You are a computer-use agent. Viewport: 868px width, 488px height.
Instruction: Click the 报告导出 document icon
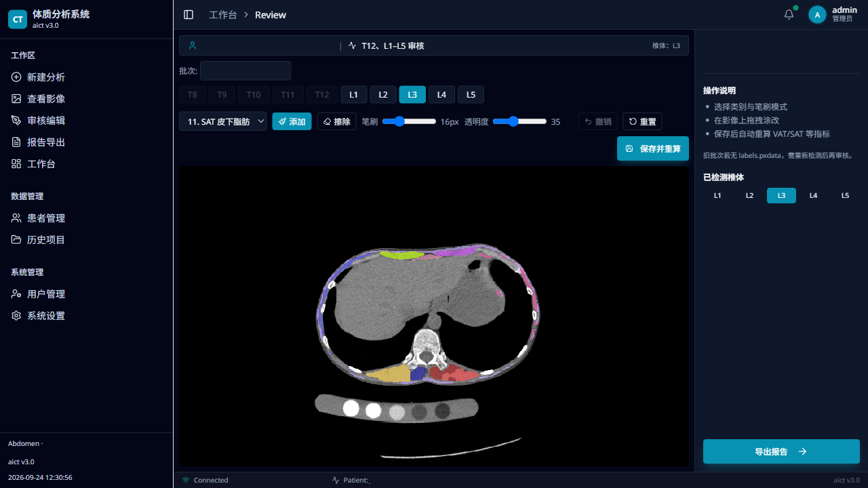tap(16, 142)
